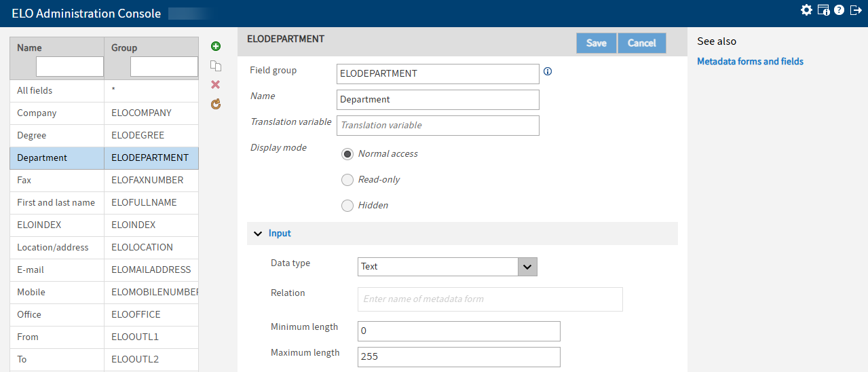Select the All fields row
Screen dimensions: 868x372
pos(104,91)
